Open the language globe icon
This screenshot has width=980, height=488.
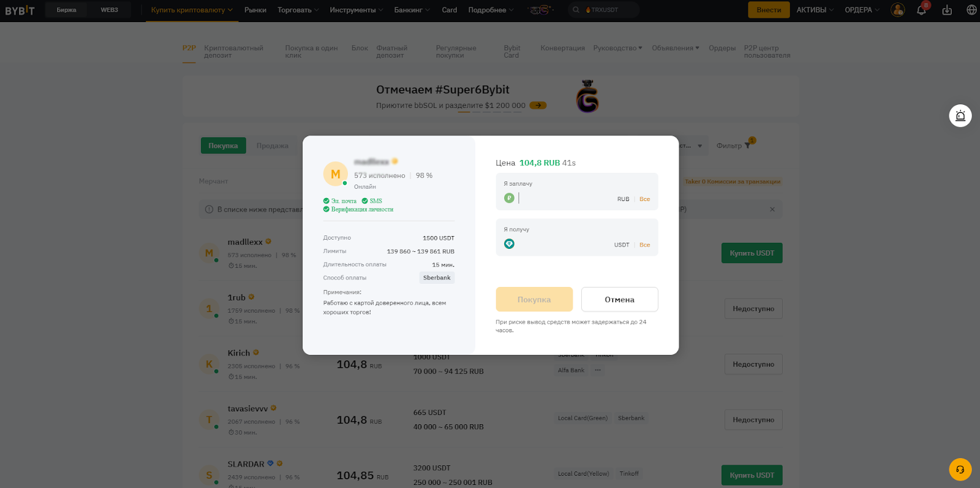971,10
